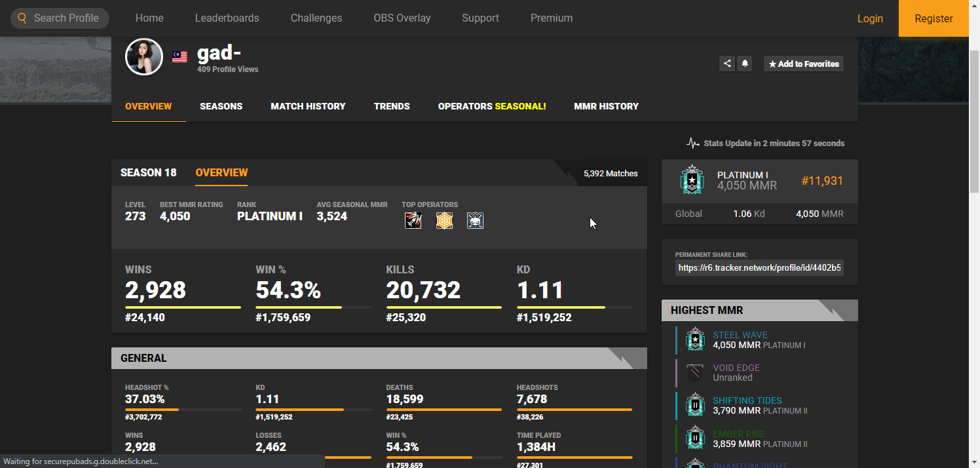This screenshot has height=468, width=980.
Task: Click the first top operator icon
Action: (x=413, y=221)
